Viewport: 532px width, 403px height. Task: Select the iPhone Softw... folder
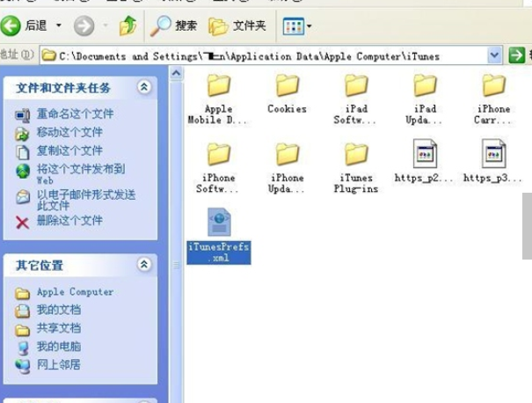pos(218,168)
